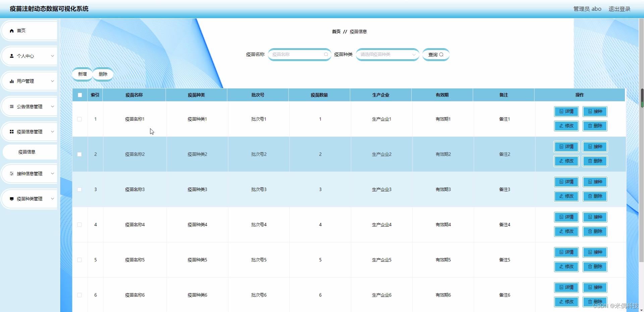This screenshot has height=312, width=644.
Task: Click the trash icon on row 1 删除 button
Action: 590,126
